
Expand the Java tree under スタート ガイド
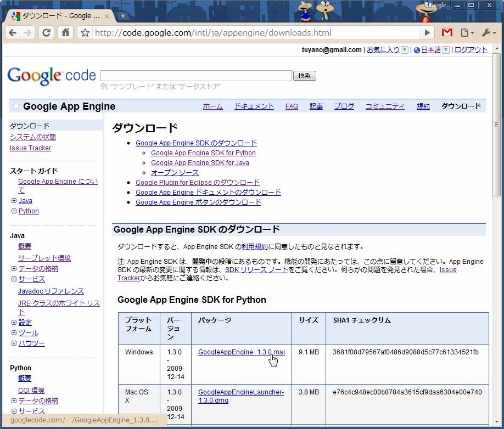coord(14,201)
